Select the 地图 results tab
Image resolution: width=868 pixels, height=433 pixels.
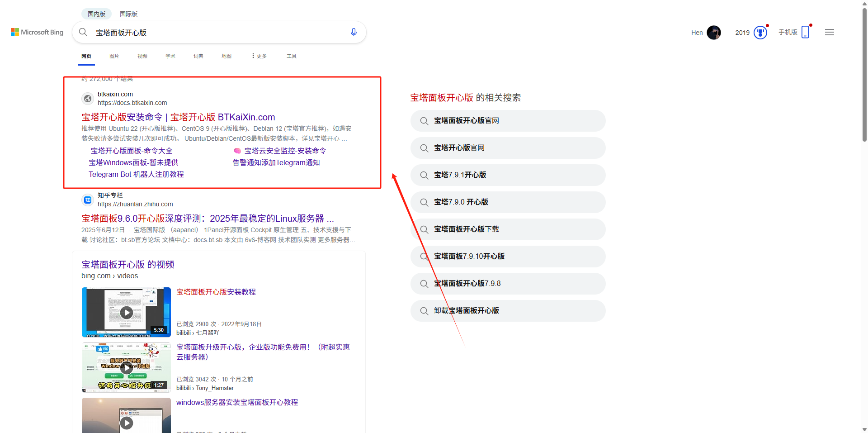[226, 56]
